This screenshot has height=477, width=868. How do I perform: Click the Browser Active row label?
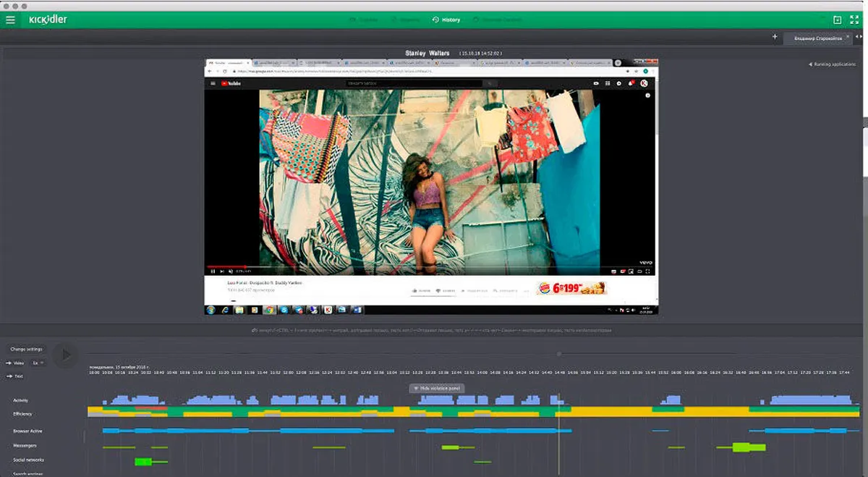[27, 431]
